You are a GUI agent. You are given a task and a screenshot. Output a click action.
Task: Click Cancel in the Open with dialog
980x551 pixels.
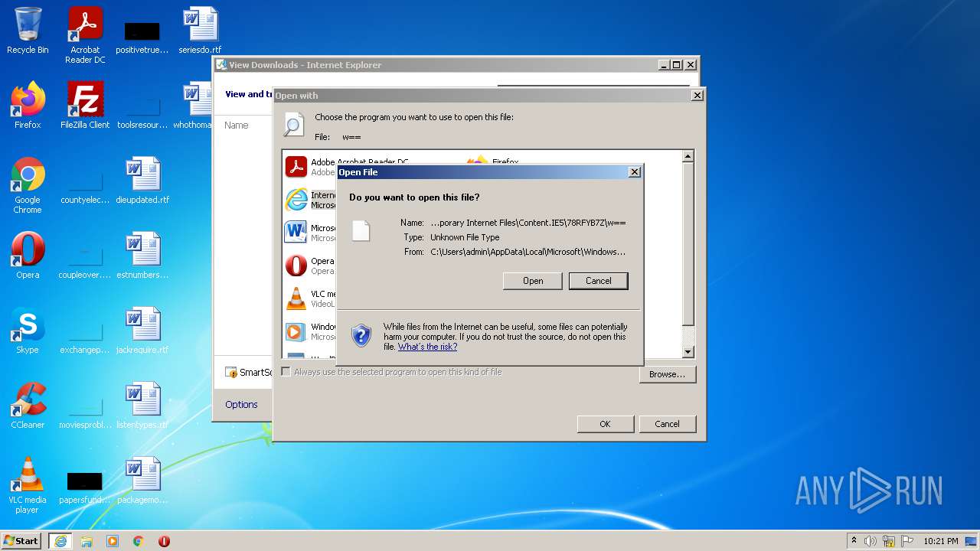click(667, 424)
